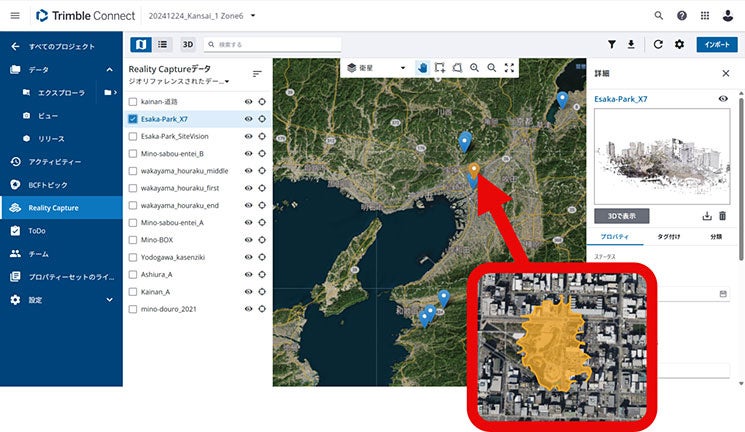Toggle visibility eye for Esaka-Park_SiteVision

(x=247, y=136)
